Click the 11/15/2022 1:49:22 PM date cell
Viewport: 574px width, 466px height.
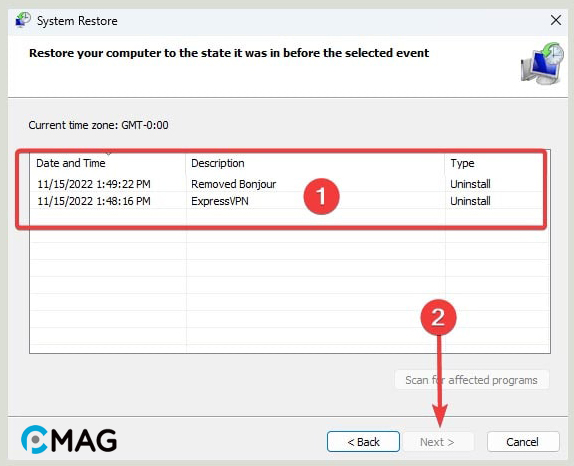point(94,184)
